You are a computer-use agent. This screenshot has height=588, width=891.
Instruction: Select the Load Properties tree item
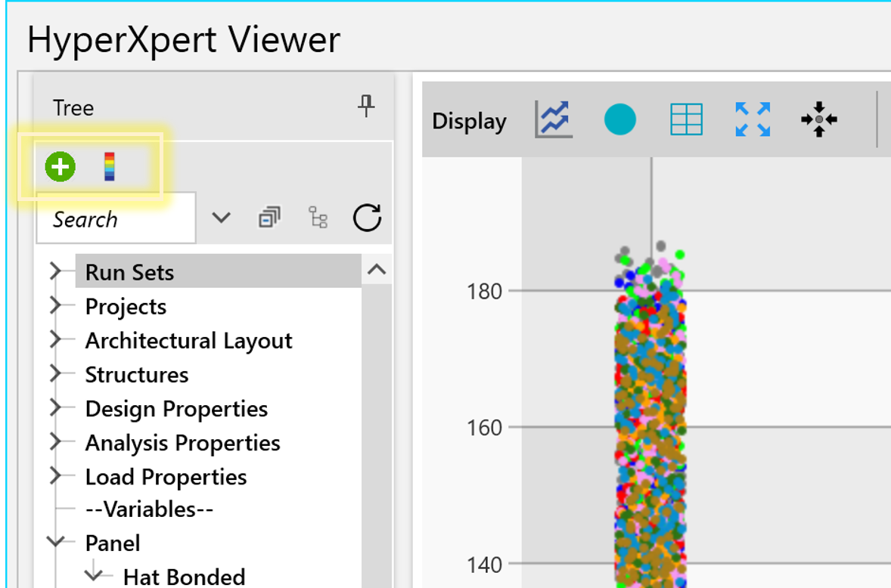166,477
